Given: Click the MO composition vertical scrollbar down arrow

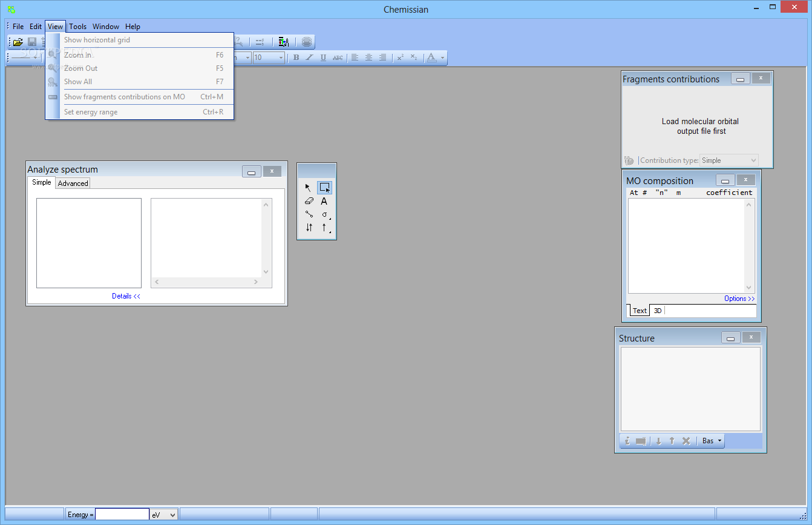Looking at the screenshot, I should click(x=750, y=288).
